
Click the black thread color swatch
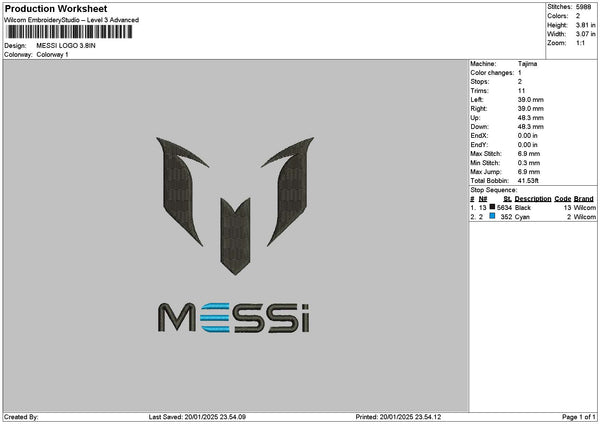[x=492, y=207]
